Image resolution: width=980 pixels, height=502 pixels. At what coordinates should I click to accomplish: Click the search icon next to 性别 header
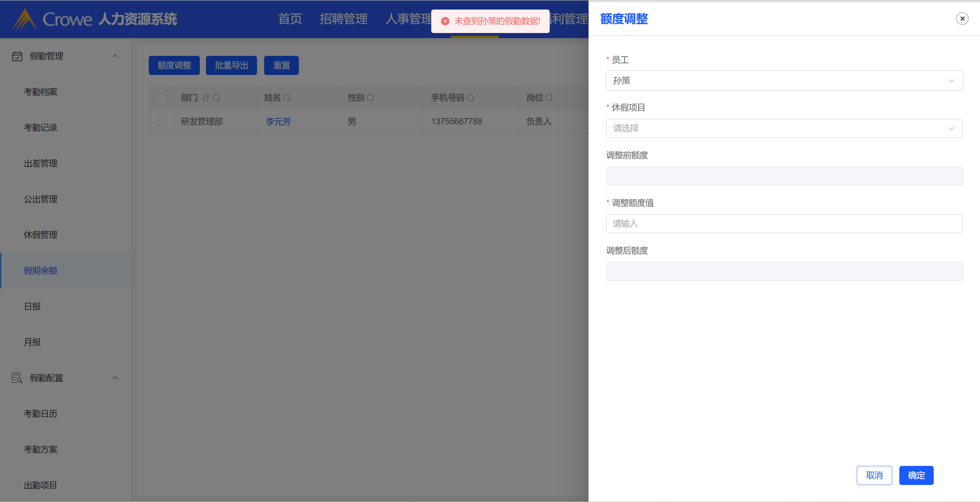pos(370,98)
